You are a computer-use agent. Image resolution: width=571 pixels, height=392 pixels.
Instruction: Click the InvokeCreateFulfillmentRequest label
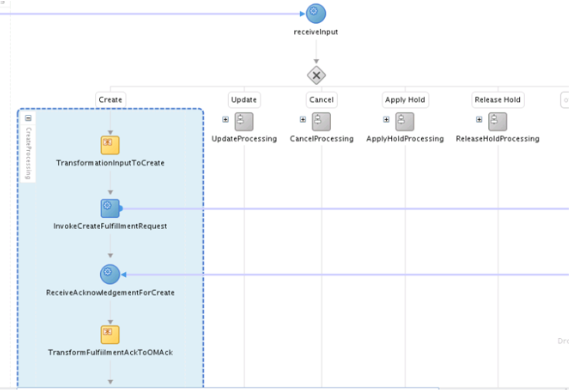110,226
